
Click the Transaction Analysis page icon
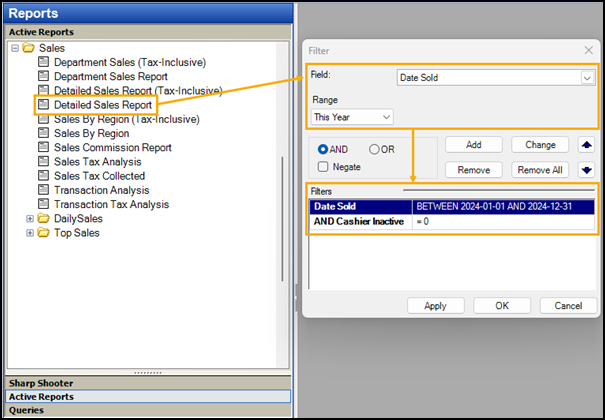pyautogui.click(x=44, y=190)
